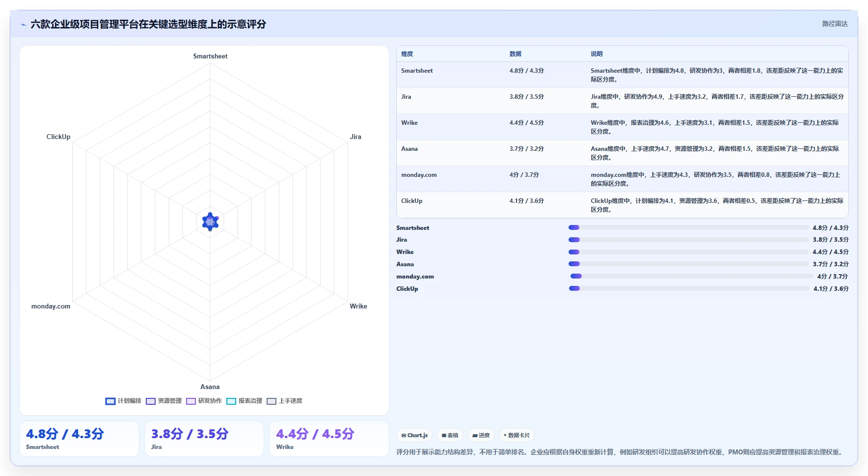This screenshot has width=868, height=476.
Task: Click the 报表治理 cyan legend swatch
Action: coord(231,401)
